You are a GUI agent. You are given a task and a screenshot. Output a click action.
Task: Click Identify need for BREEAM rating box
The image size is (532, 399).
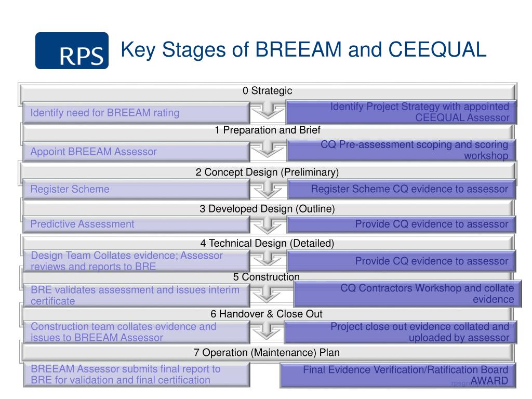[137, 113]
